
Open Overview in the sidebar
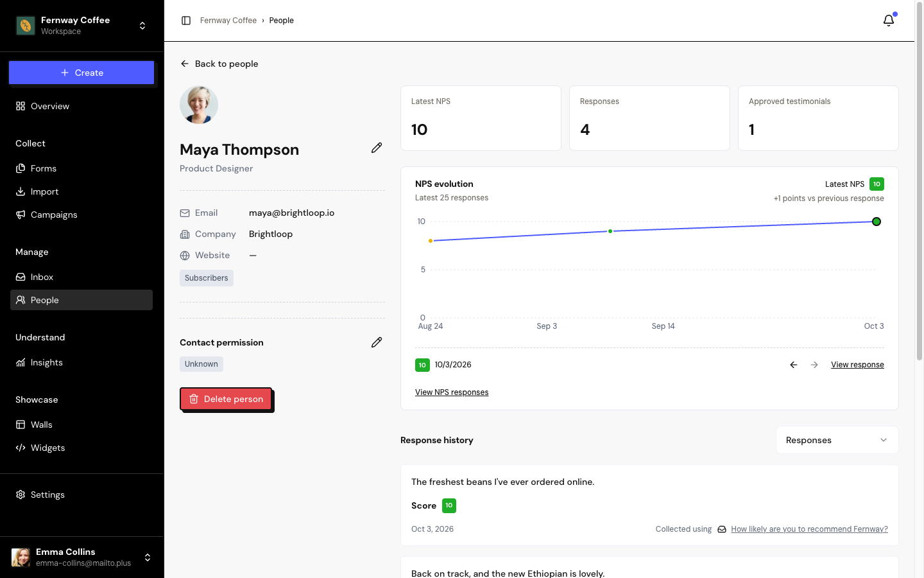81,106
